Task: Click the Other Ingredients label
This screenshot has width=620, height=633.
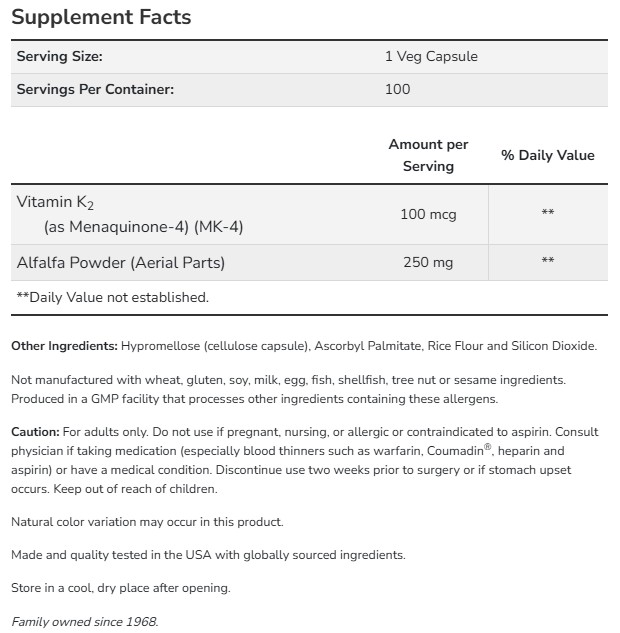Action: (x=64, y=346)
